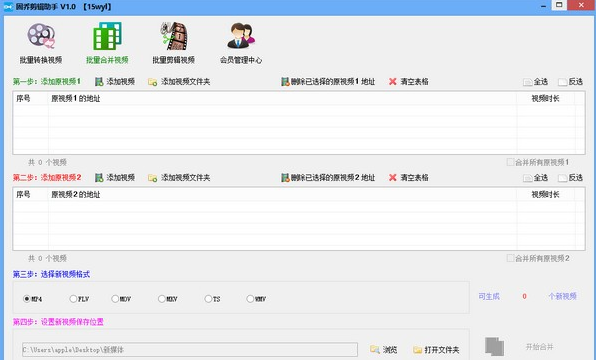Click the 打开文件夹 folder icon
596x360 pixels.
417,349
